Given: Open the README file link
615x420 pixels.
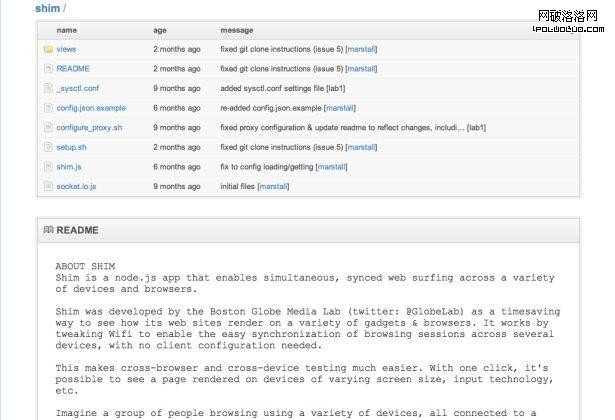Looking at the screenshot, I should click(73, 69).
